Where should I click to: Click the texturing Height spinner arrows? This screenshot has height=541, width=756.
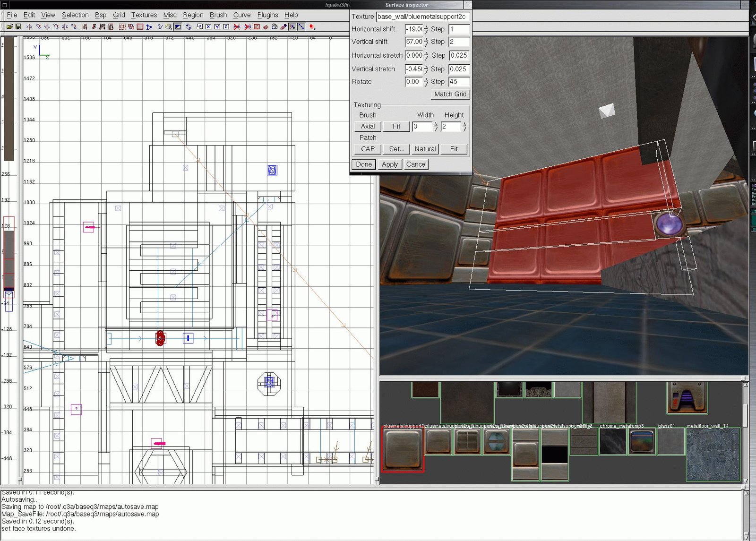tap(464, 127)
